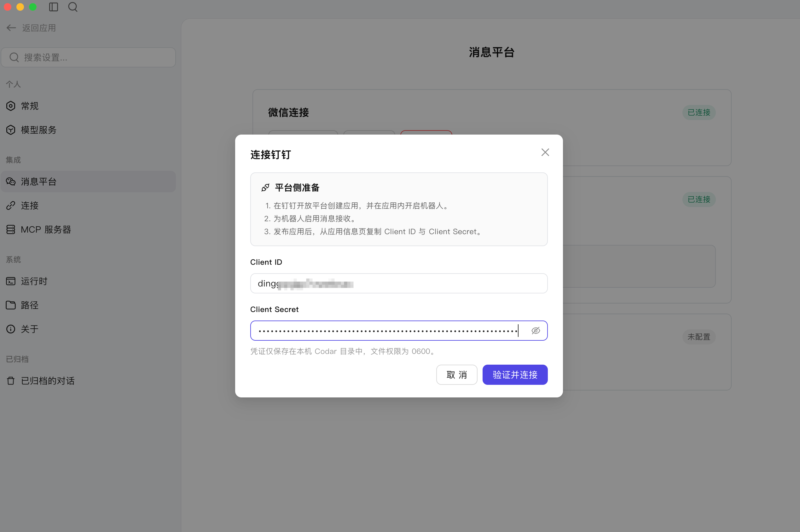The width and height of the screenshot is (800, 532).
Task: Click the macOS green fullscreen button
Action: (x=33, y=7)
